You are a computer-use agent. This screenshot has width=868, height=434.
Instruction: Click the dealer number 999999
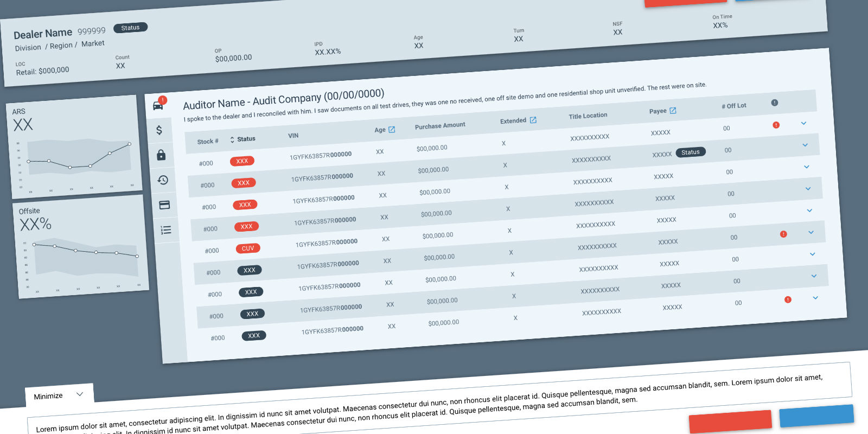[91, 31]
